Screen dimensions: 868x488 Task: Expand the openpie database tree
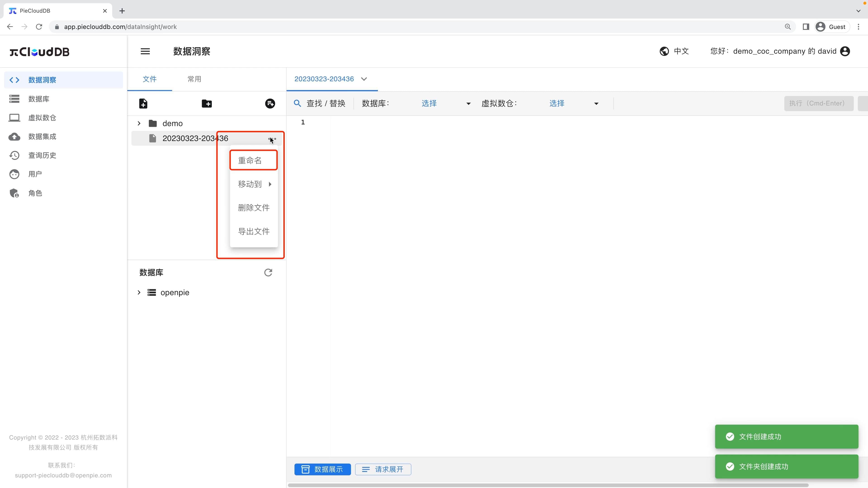139,292
